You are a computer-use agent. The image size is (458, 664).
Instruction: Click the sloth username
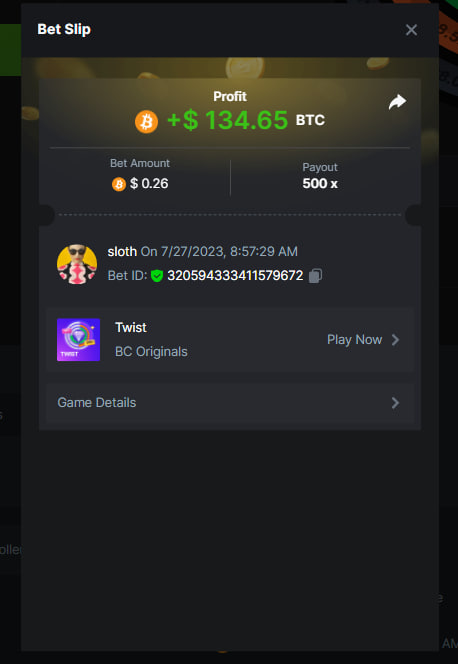[x=122, y=252]
